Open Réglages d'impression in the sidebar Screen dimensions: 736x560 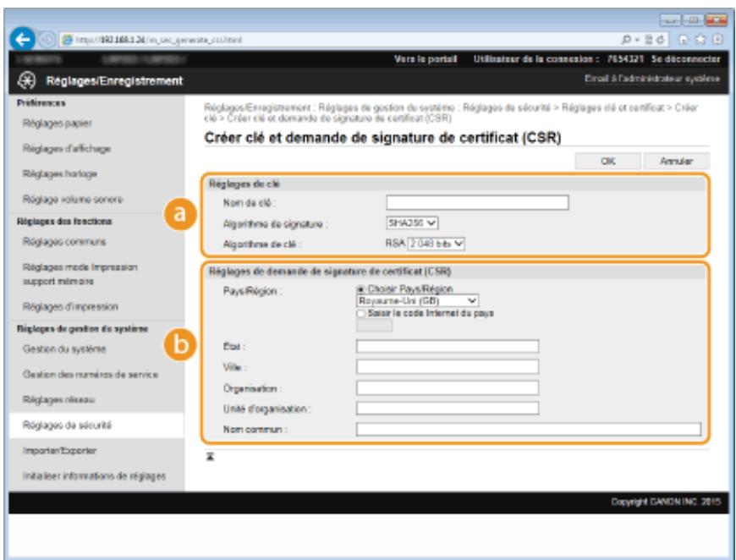point(70,306)
